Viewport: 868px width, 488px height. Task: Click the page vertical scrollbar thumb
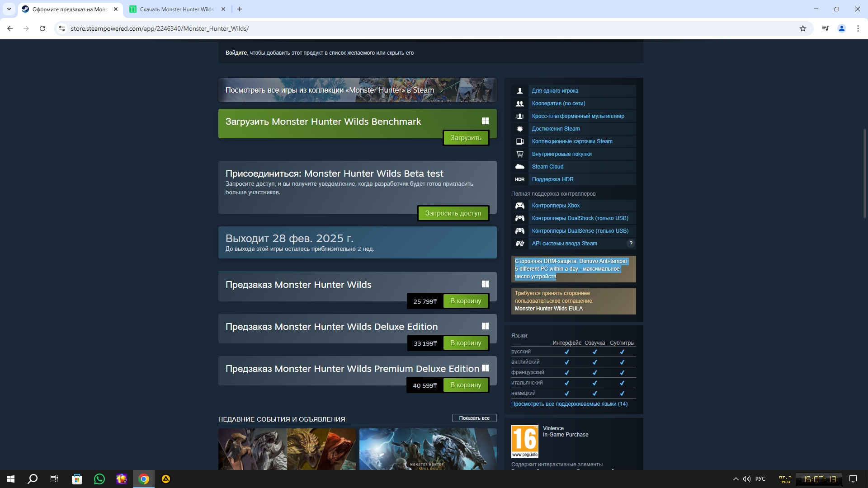coord(865,174)
